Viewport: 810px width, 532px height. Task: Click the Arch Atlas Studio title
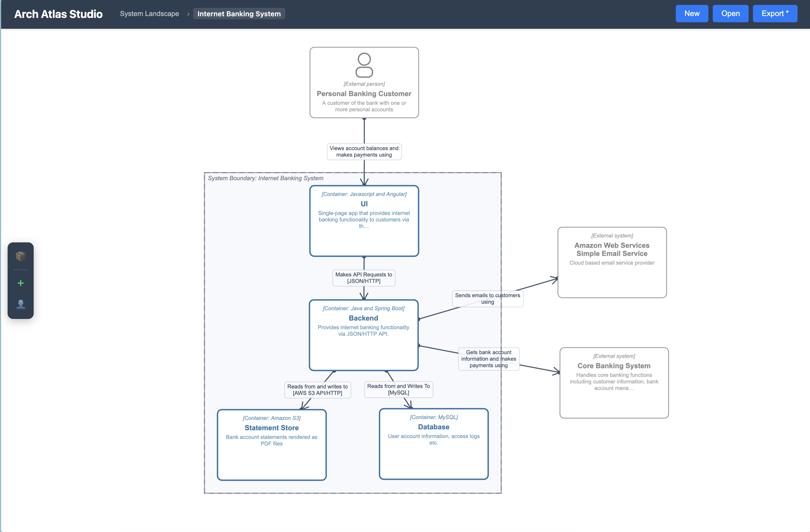click(58, 14)
